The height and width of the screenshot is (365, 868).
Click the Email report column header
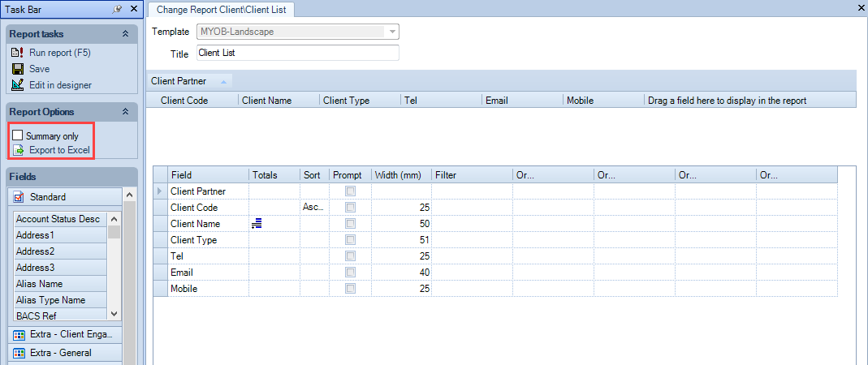pyautogui.click(x=522, y=101)
